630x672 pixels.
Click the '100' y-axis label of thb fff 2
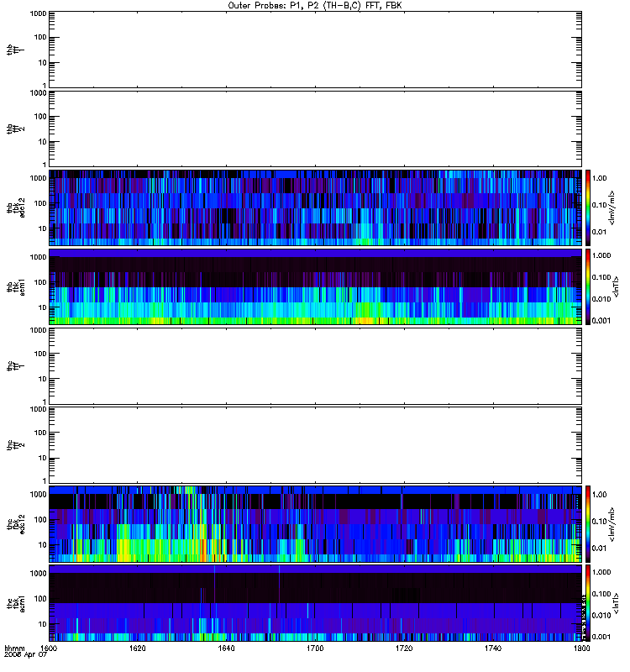[40, 117]
